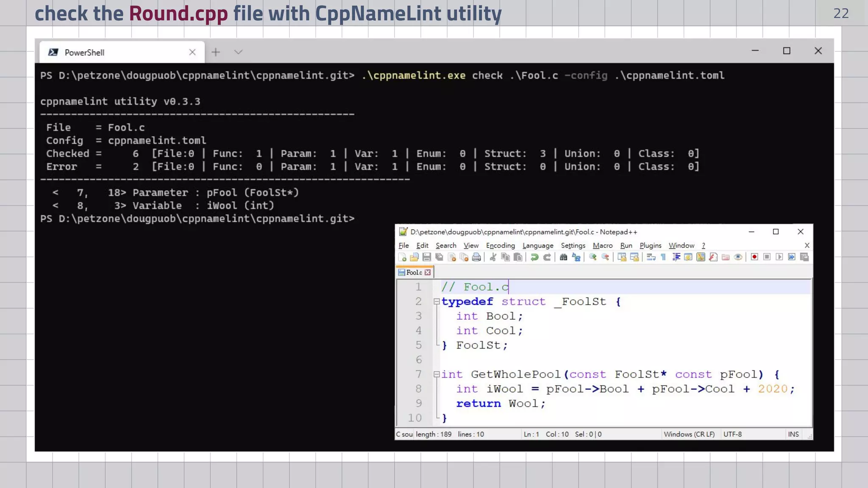868x488 pixels.
Task: Close current document via menu bar X
Action: (807, 245)
